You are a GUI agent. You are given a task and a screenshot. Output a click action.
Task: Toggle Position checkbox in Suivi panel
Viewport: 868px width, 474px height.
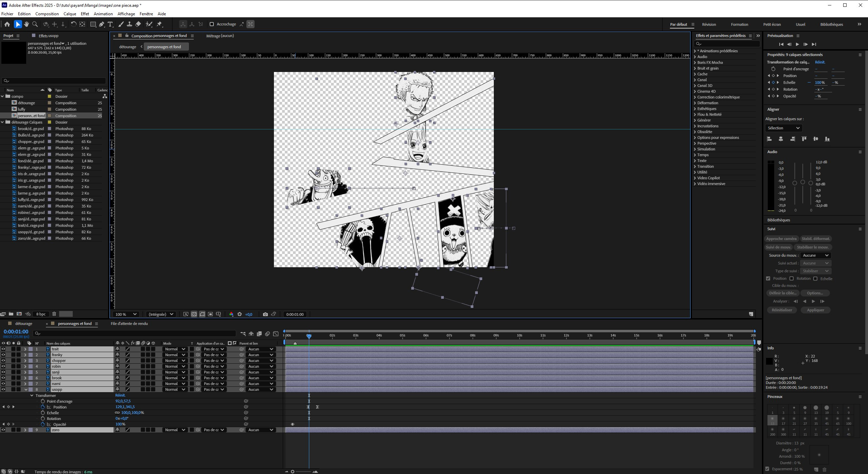pos(768,278)
